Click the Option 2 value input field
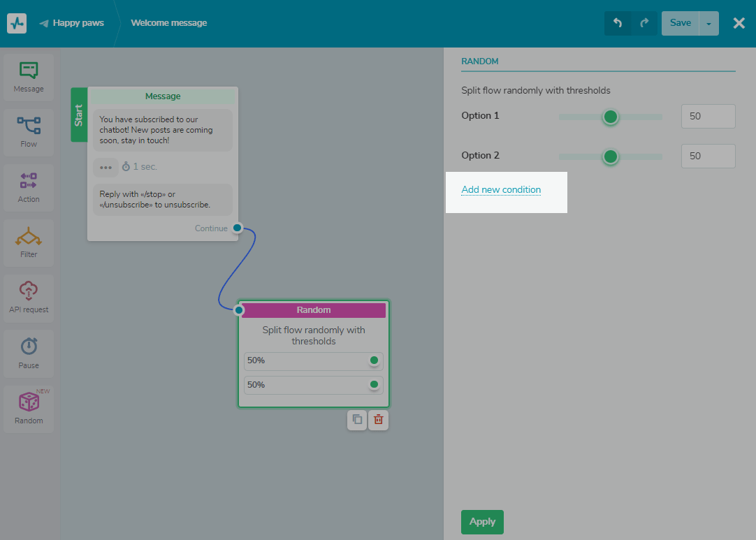Viewport: 756px width, 540px height. 708,156
